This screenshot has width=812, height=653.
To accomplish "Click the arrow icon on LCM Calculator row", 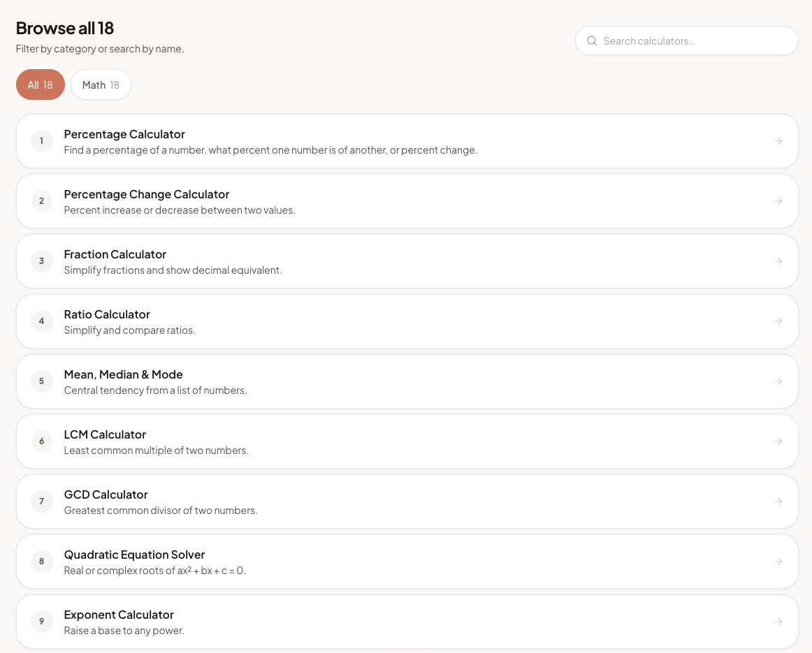I will coord(778,441).
